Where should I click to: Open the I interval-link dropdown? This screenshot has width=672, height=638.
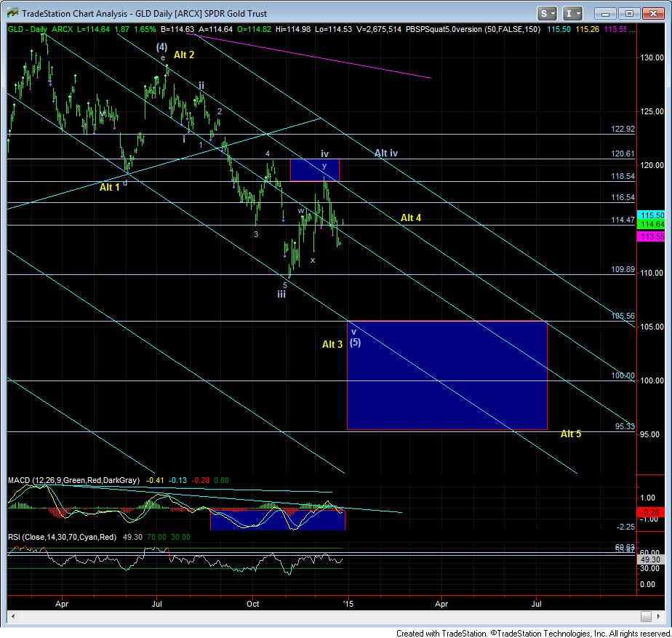tap(572, 14)
